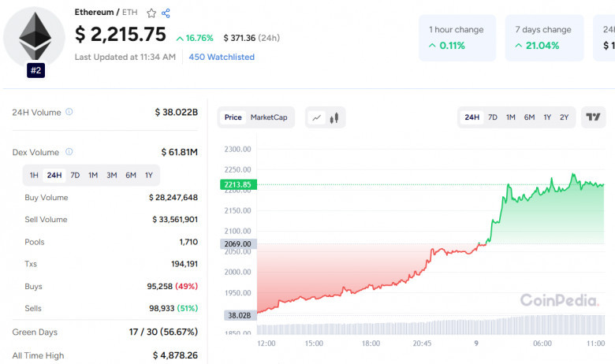Click the $ 2,215.75 price value

[x=121, y=34]
